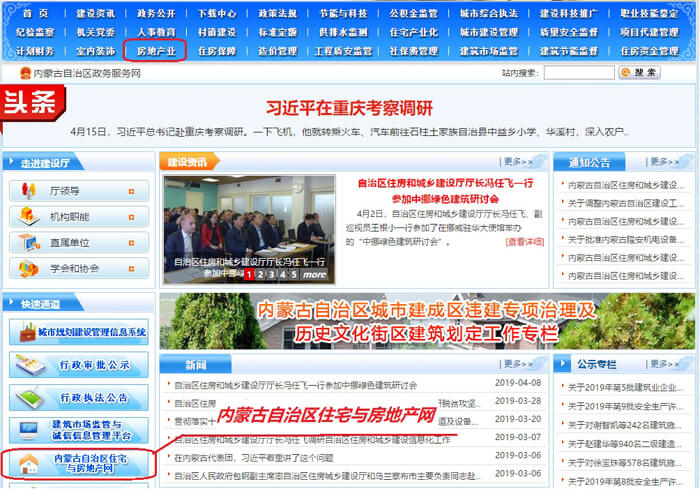Expand the 直属单位 orange square marker
700x491 pixels.
pyautogui.click(x=131, y=243)
